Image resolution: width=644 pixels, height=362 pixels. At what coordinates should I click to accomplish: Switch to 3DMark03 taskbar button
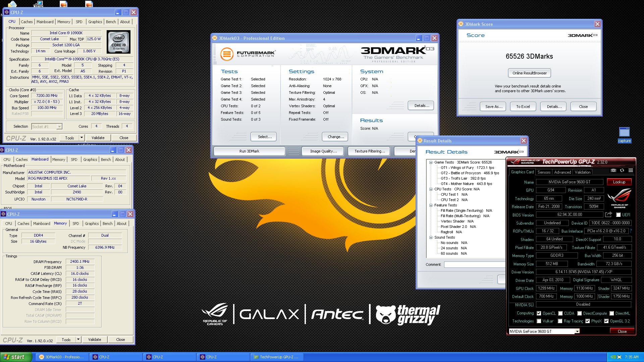tap(62, 357)
